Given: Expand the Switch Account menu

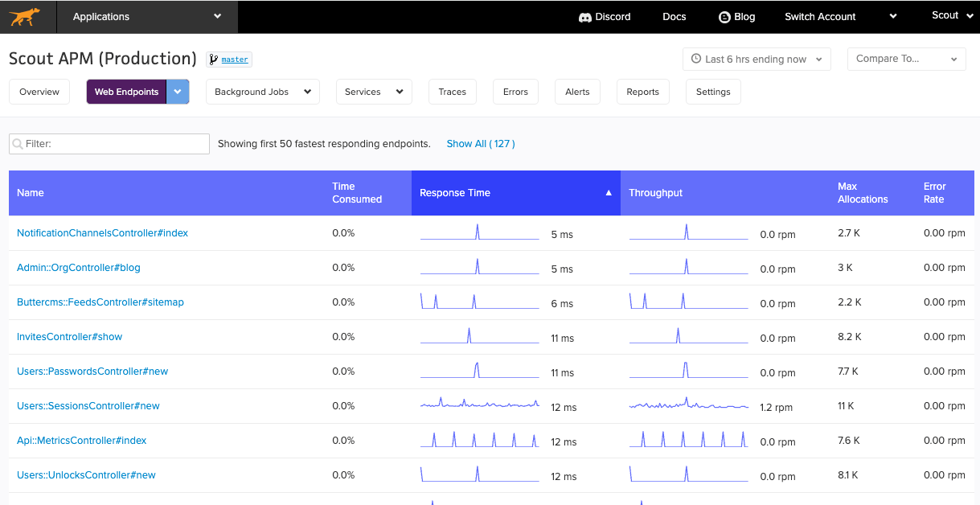Looking at the screenshot, I should [x=840, y=16].
